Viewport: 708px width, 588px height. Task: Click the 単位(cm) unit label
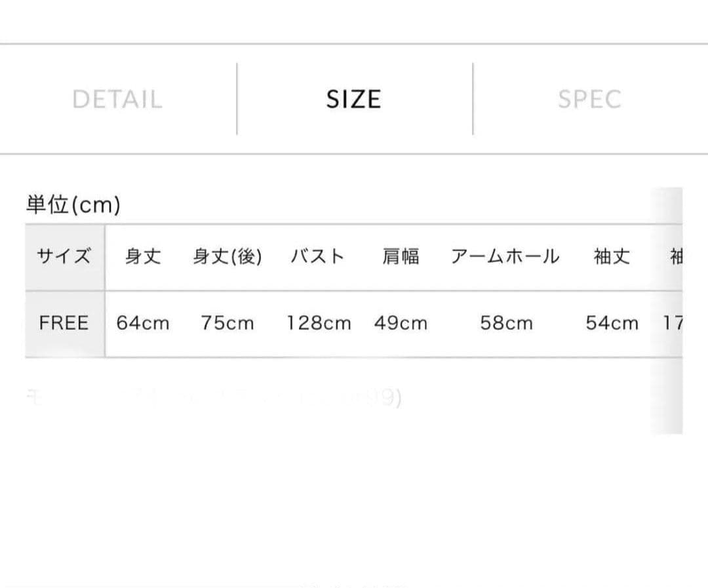pyautogui.click(x=73, y=206)
